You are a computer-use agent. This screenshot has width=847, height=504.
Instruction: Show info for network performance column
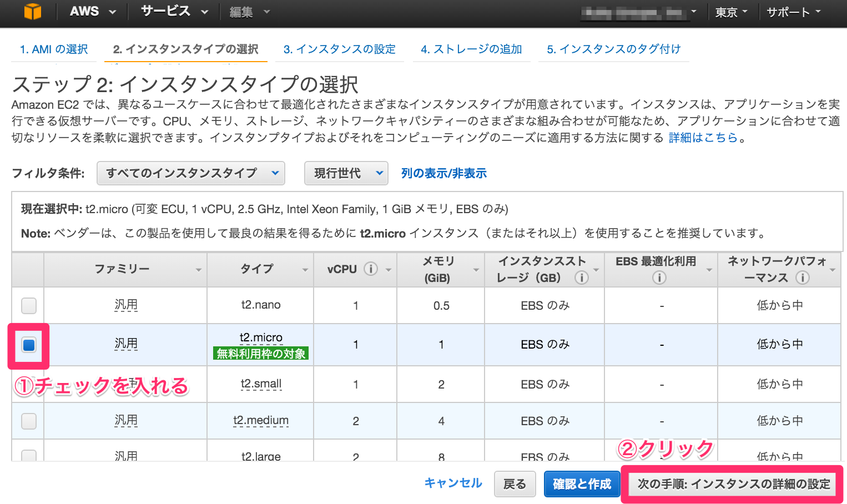(802, 278)
